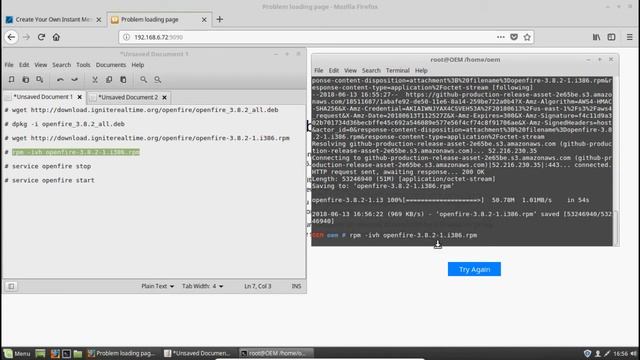Click the save document icon in text editor toolbar
The image size is (640, 360).
(x=40, y=80)
